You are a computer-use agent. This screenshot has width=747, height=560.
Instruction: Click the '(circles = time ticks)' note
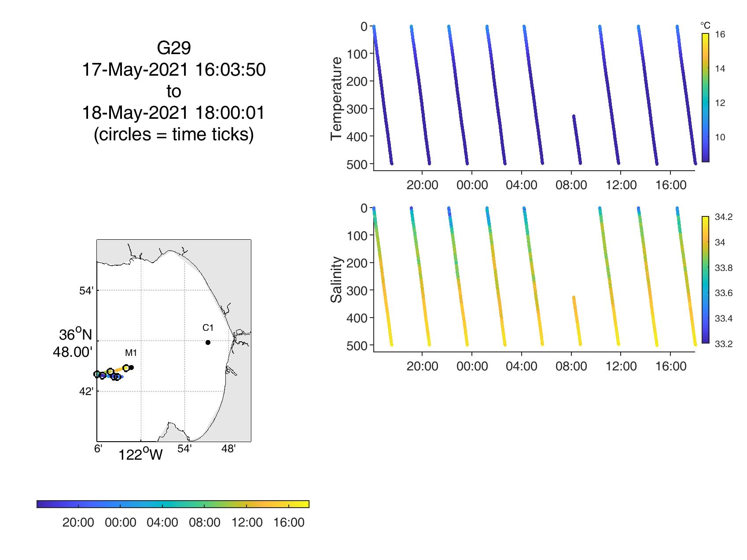tap(174, 135)
